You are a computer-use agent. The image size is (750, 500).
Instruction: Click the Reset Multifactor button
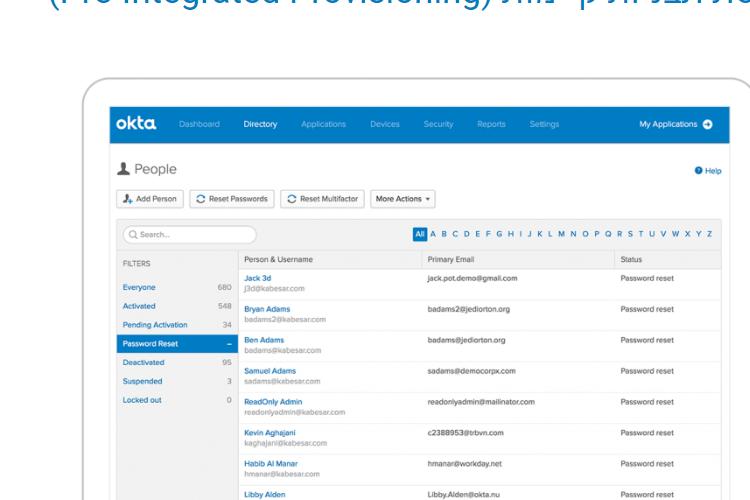[322, 199]
